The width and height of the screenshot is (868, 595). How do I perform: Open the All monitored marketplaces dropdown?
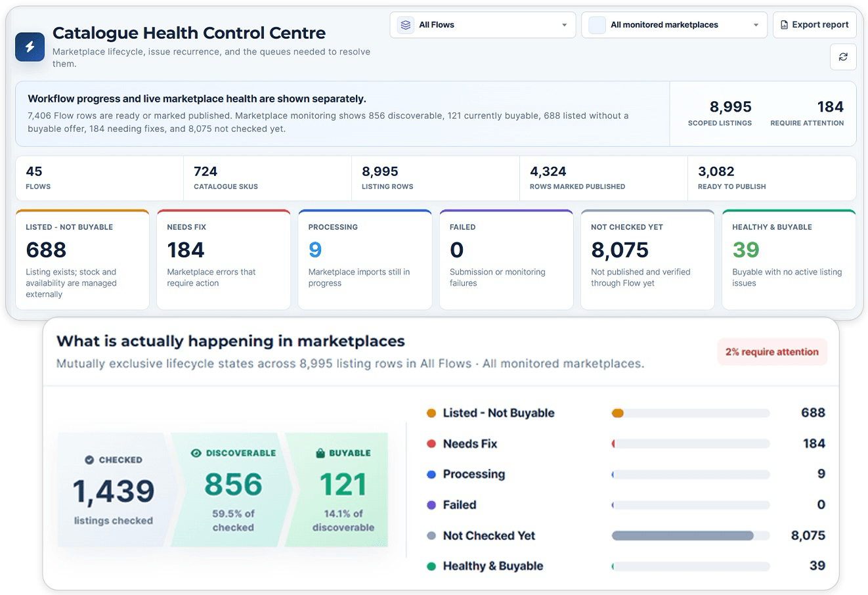pyautogui.click(x=674, y=25)
